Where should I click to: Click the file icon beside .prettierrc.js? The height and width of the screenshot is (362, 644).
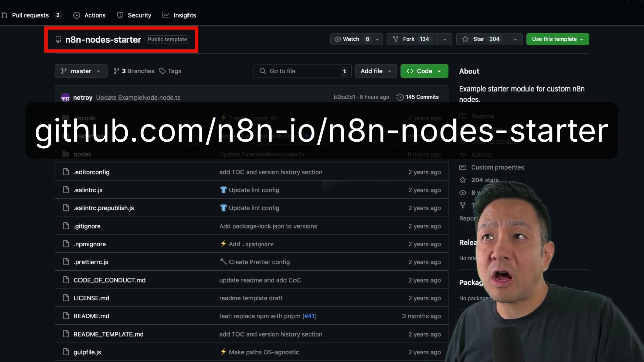(x=66, y=262)
